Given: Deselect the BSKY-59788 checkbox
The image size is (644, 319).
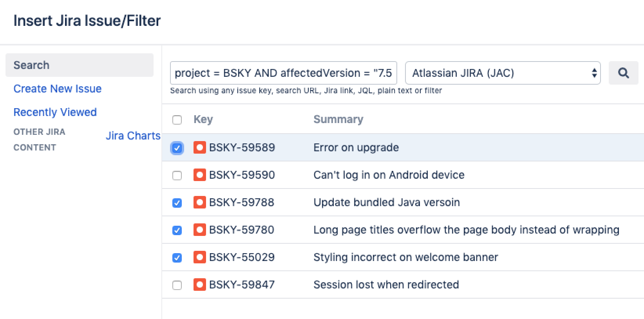Looking at the screenshot, I should tap(177, 203).
